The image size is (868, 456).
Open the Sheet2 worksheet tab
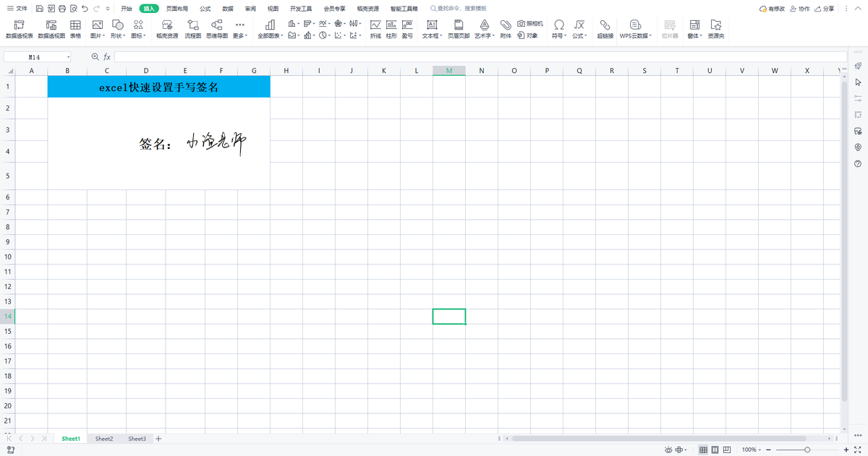[x=104, y=439]
